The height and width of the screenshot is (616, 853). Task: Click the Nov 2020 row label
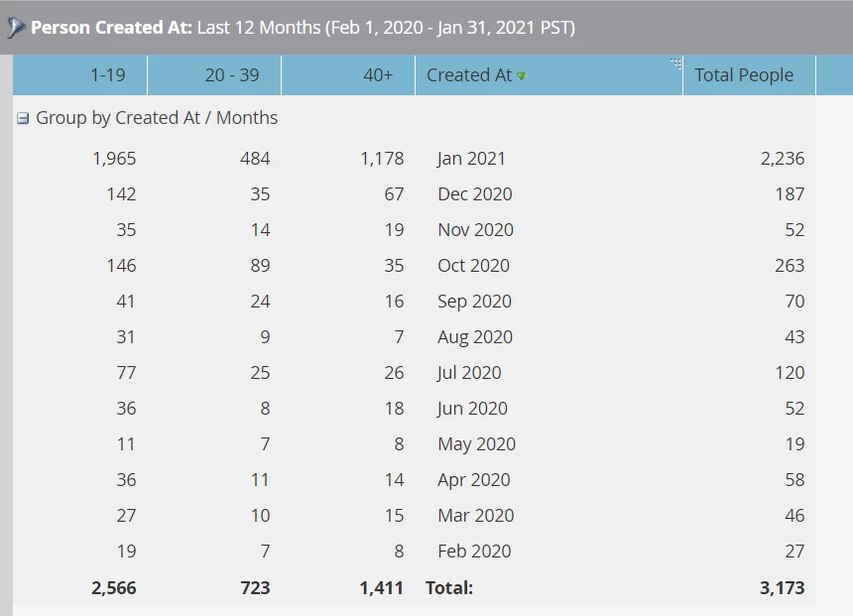(475, 230)
